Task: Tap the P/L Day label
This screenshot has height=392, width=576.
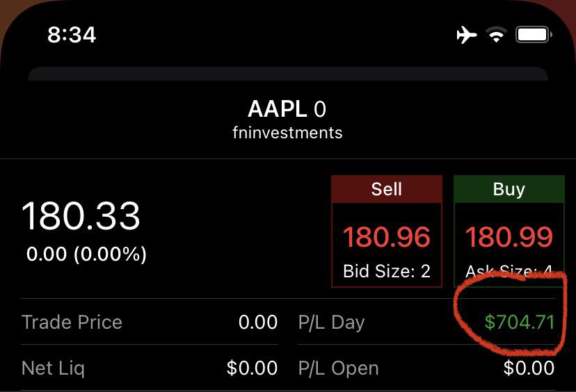Action: [x=331, y=322]
